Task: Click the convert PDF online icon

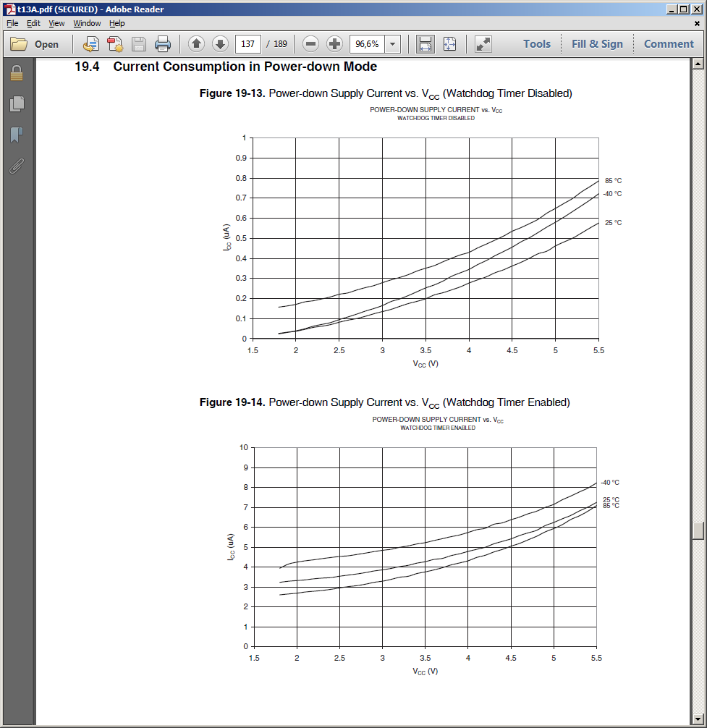Action: click(91, 44)
